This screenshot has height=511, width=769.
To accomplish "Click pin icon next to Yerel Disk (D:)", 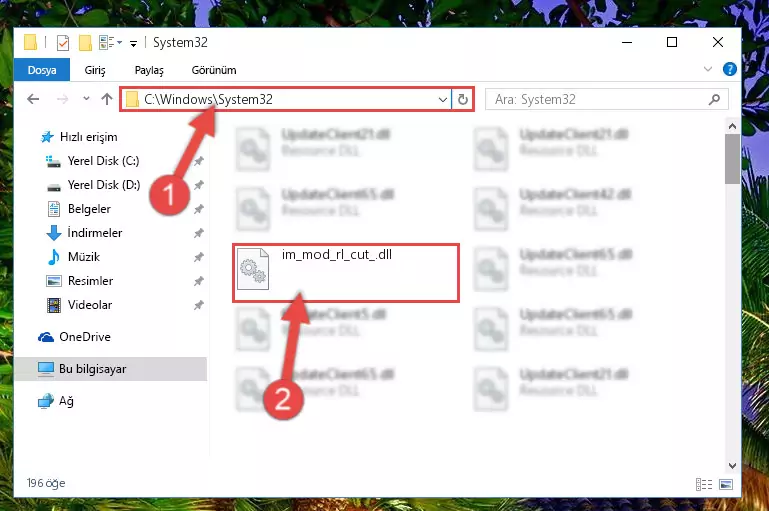I will tap(199, 185).
